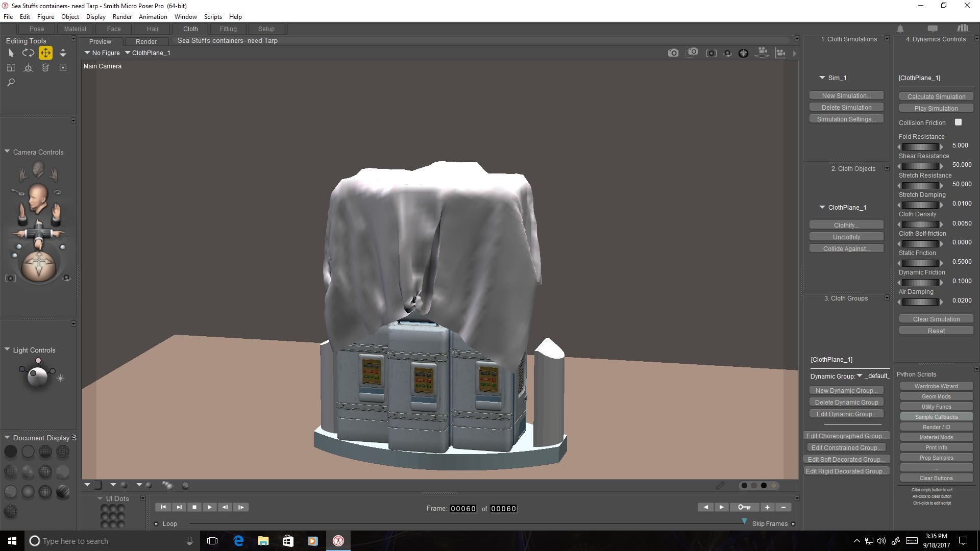Select the Rotate editing tool
Screen dimensions: 980x551
pos(28,53)
